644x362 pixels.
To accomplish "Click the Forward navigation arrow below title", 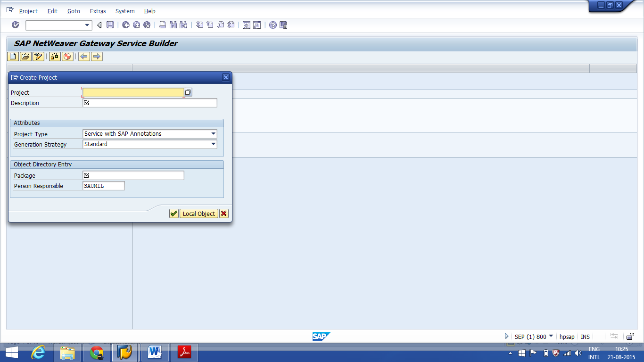I will tap(97, 57).
